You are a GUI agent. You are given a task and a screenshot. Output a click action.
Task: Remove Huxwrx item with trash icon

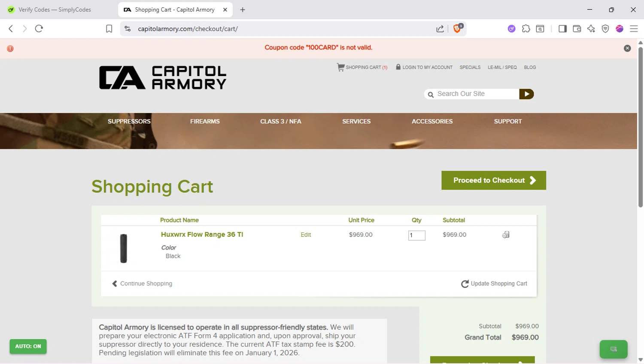506,235
